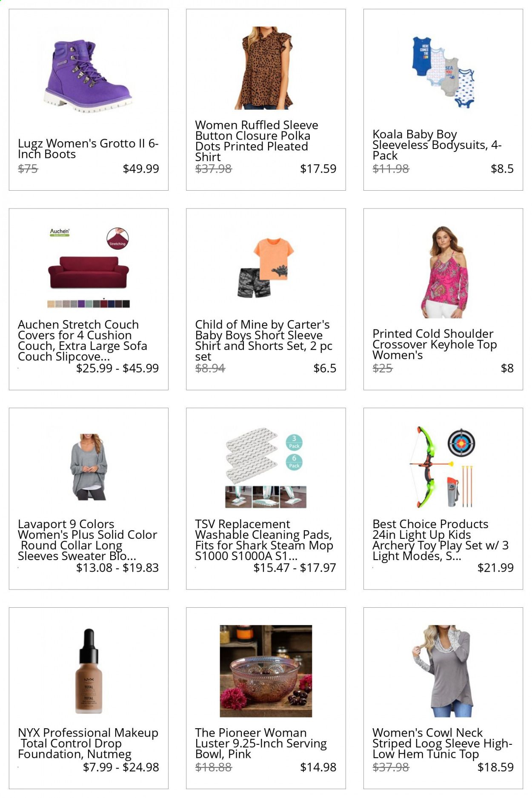This screenshot has width=532, height=798.
Task: Click the $49.99 price on Lugz boots
Action: [141, 169]
